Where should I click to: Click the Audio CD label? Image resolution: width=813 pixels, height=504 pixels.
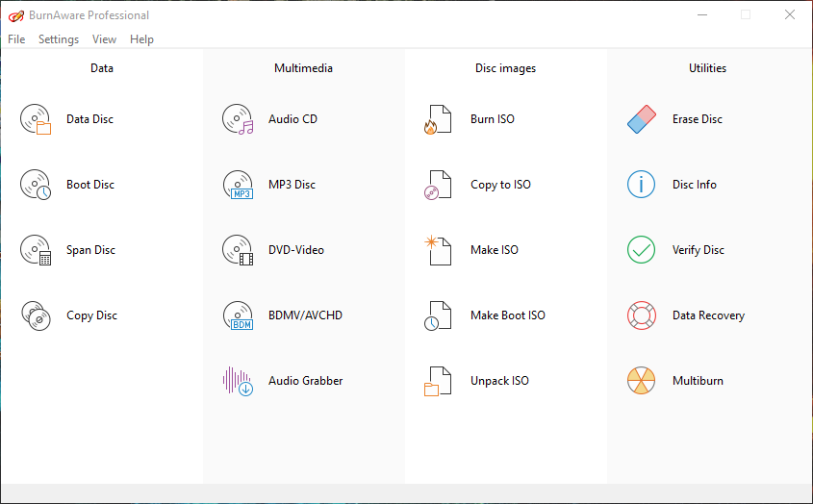[x=292, y=119]
